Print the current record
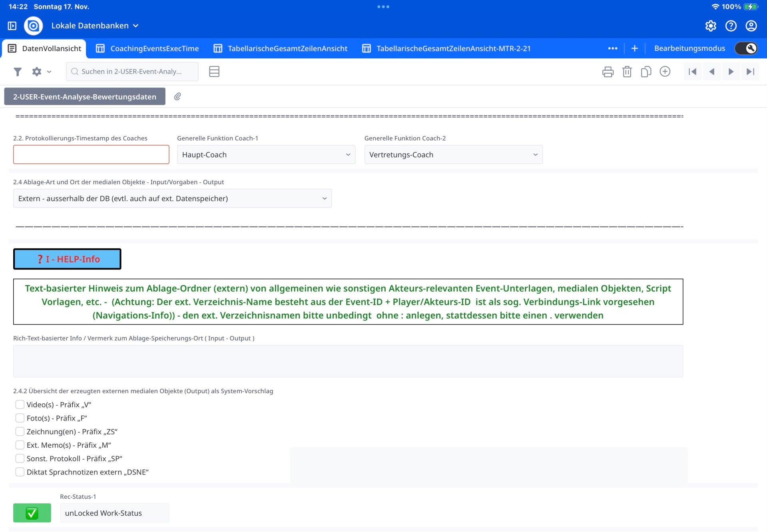 coord(608,72)
